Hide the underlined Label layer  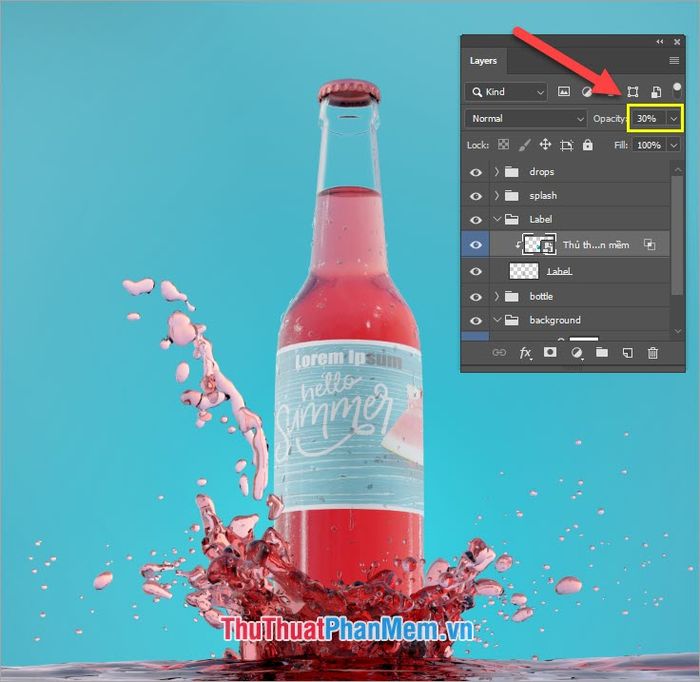pos(476,271)
